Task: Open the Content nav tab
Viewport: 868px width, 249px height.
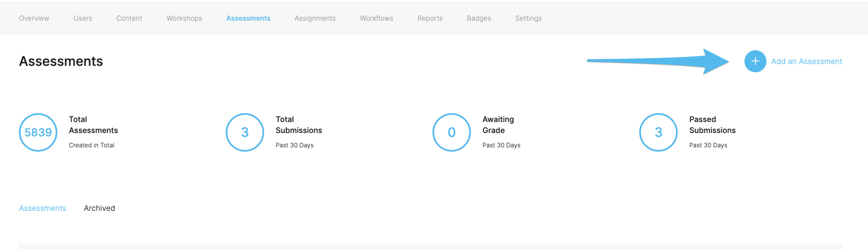Action: pos(129,18)
